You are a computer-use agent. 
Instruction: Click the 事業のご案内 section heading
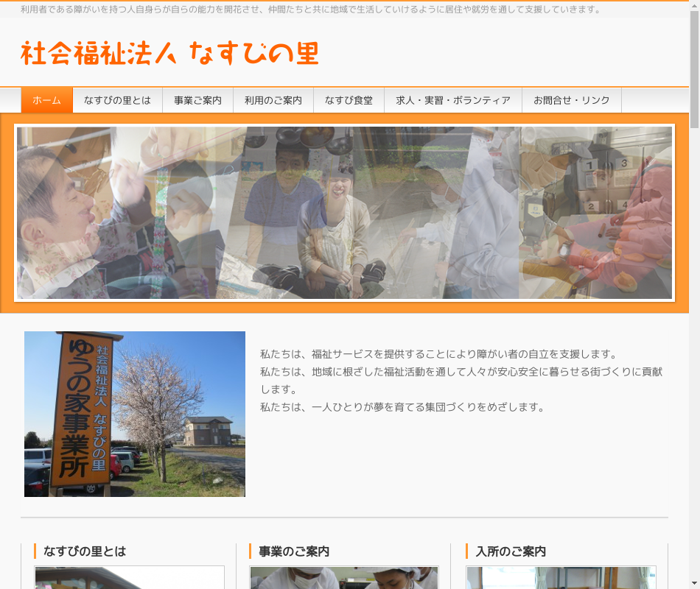[294, 551]
